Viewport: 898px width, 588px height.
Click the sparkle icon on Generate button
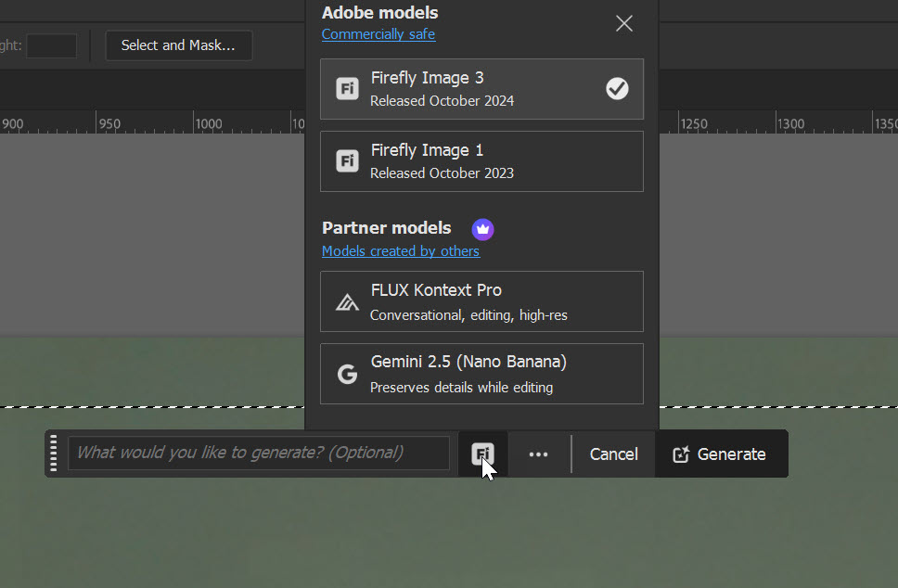[x=681, y=454]
